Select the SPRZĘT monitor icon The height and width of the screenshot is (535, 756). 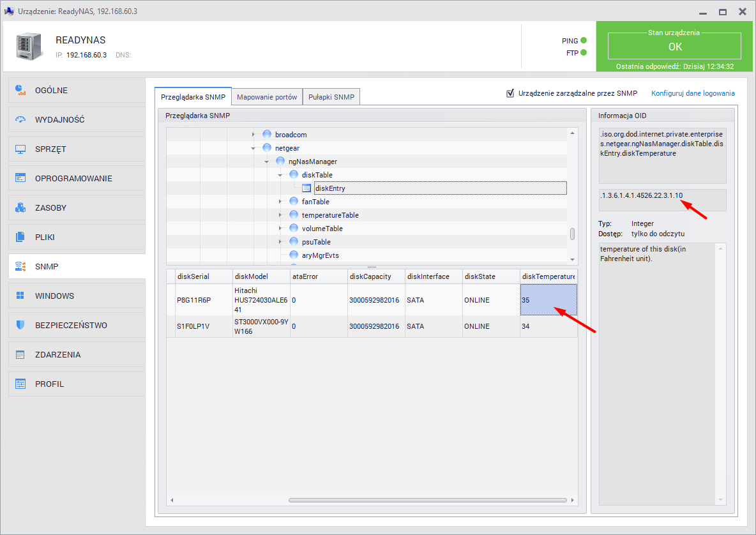[x=20, y=149]
